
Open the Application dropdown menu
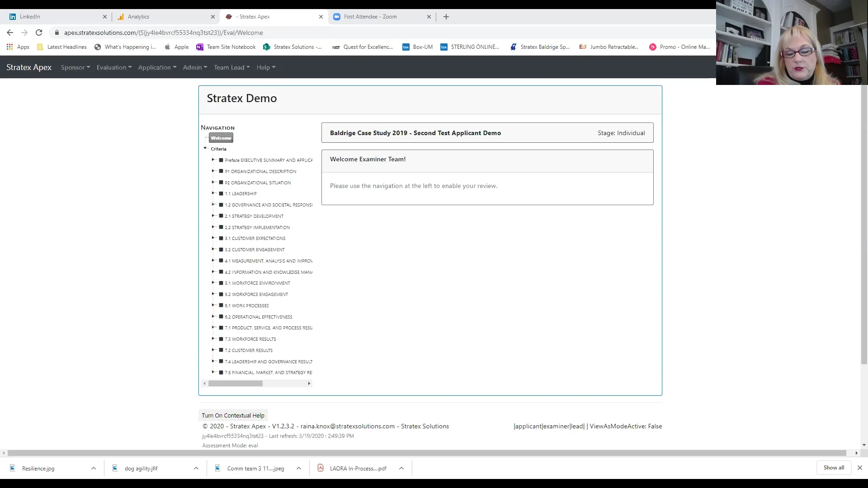tap(157, 67)
